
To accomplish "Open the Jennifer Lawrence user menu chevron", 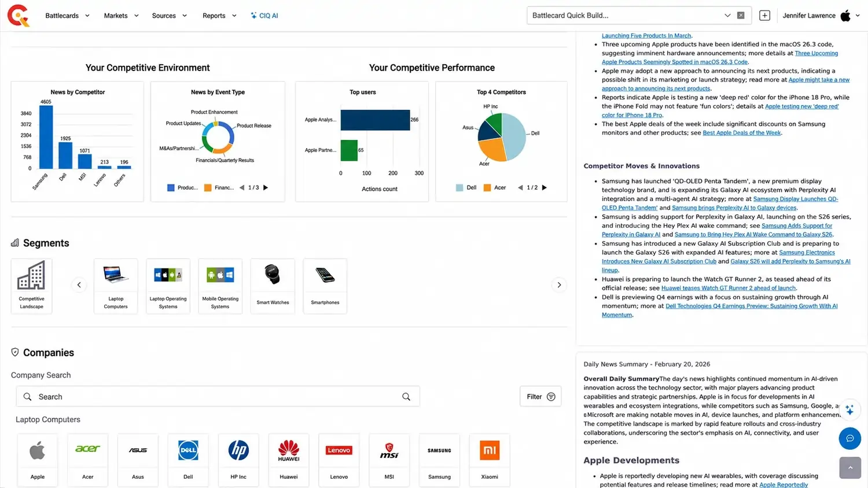I will point(858,16).
